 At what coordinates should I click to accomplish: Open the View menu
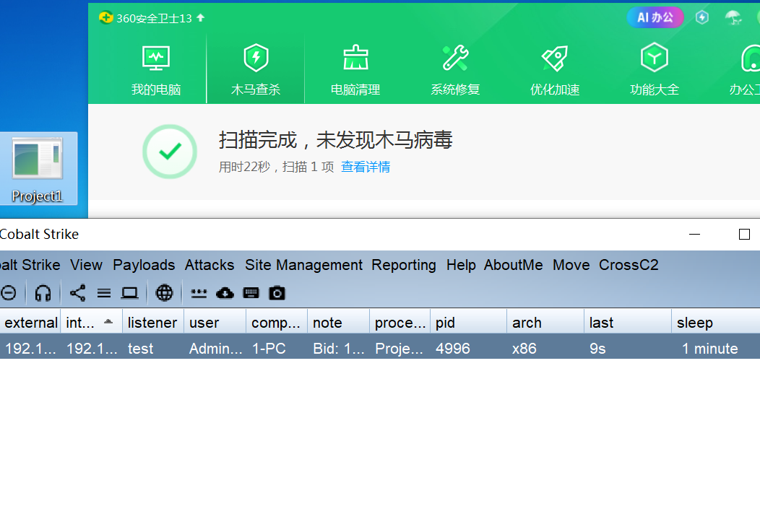coord(86,265)
